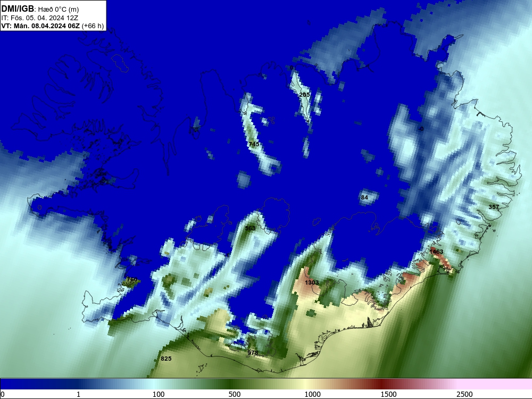The image size is (532, 399).
Task: Click the map value label 563
Action: (250, 228)
